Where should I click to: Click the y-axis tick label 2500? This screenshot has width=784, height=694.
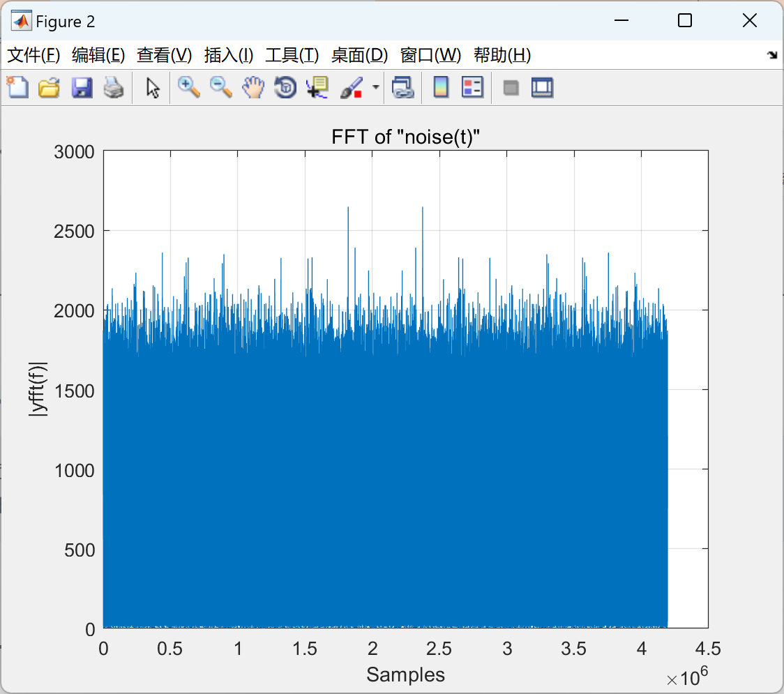(x=74, y=232)
